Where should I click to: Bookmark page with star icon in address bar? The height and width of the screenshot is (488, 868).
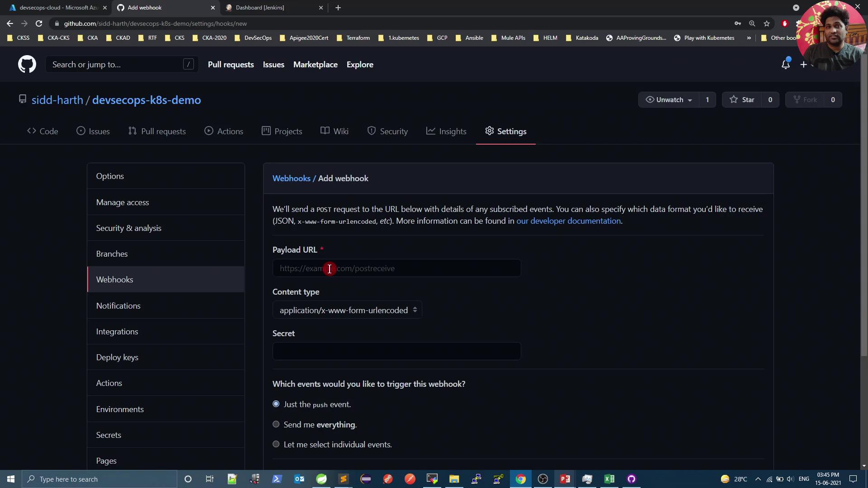767,23
